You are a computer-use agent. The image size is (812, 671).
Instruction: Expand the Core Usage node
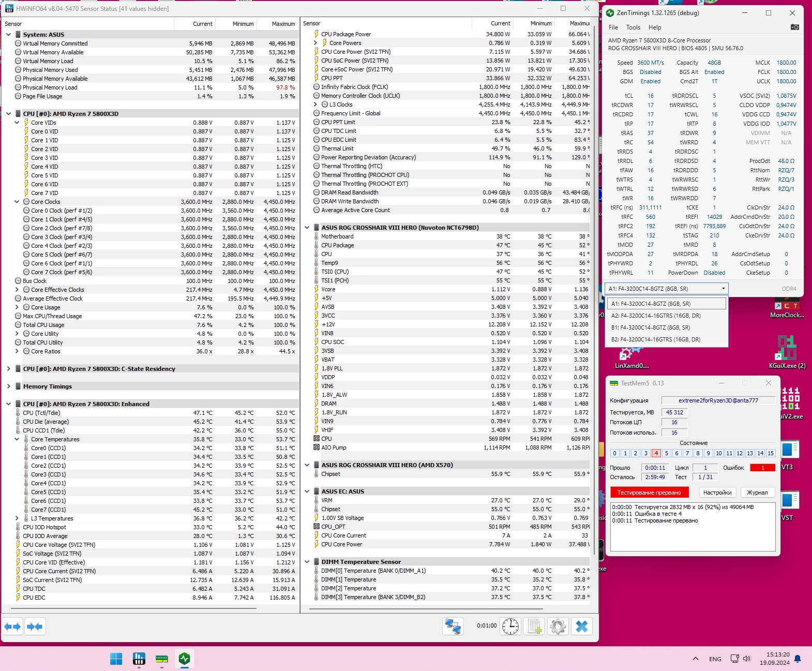tap(17, 307)
